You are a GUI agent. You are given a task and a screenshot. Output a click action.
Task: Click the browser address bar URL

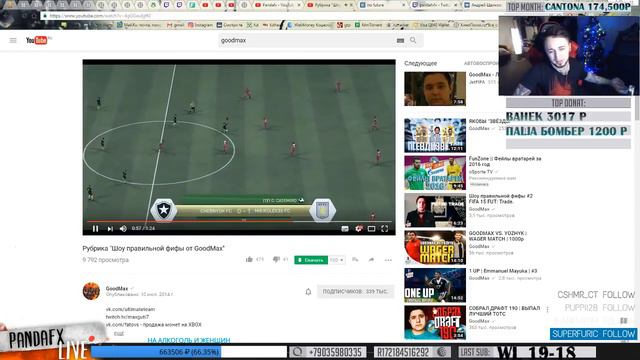(100, 16)
